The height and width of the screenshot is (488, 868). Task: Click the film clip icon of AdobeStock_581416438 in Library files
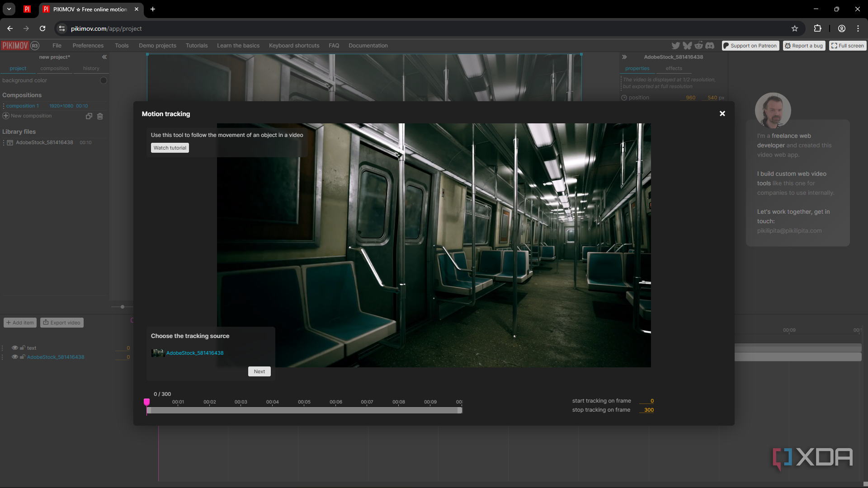[10, 143]
